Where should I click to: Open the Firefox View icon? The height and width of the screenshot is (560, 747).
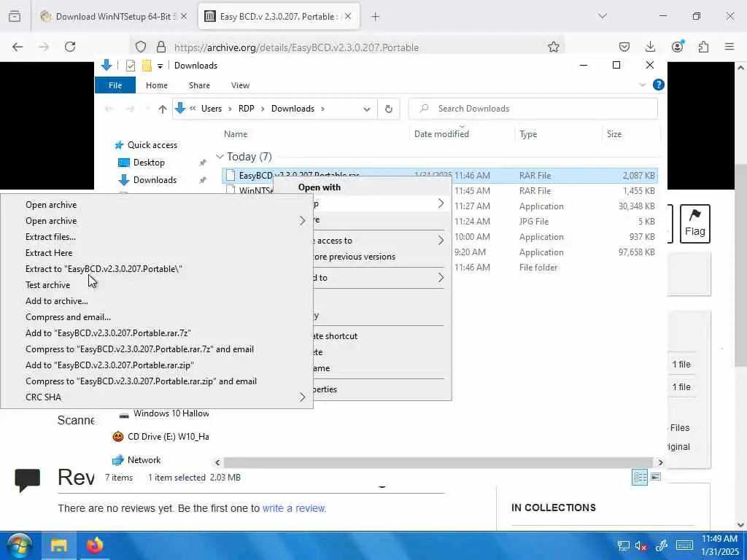(15, 17)
